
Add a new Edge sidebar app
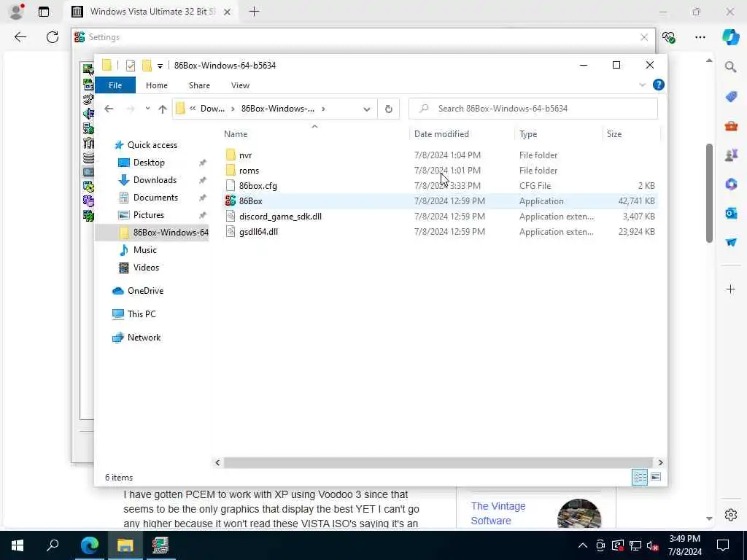(730, 289)
